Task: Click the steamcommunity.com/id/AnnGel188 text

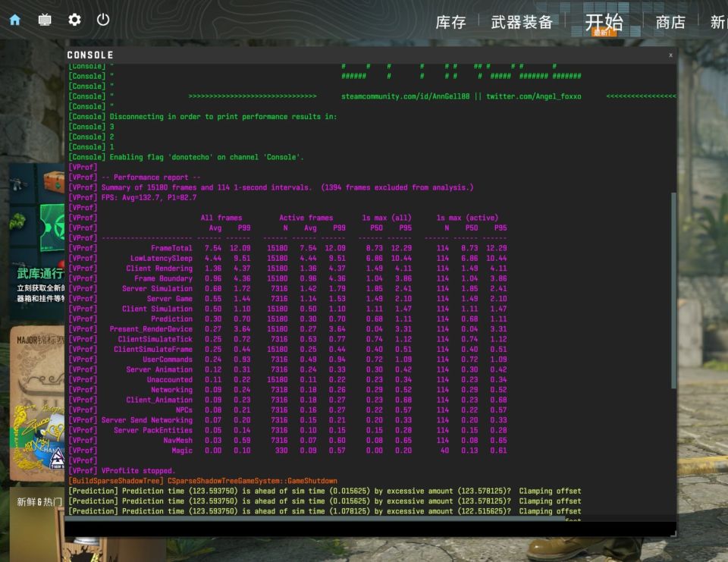Action: [405, 96]
